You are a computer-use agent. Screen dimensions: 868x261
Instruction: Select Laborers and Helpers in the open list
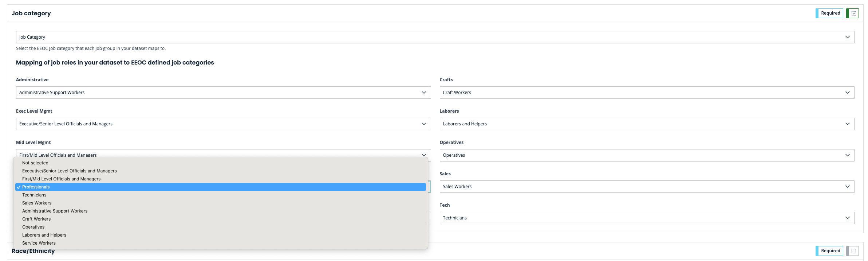[x=44, y=235]
